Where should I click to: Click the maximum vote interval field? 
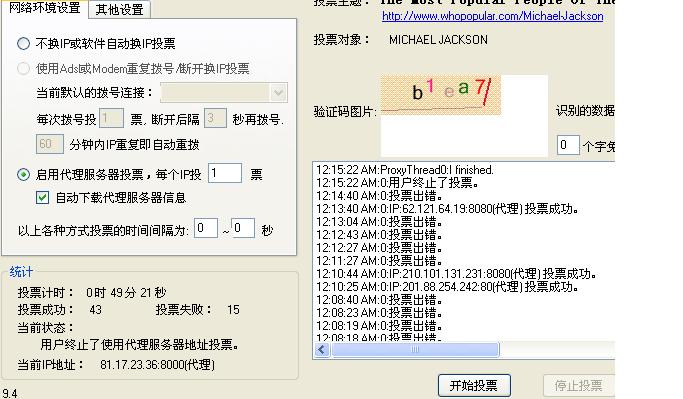(x=243, y=228)
